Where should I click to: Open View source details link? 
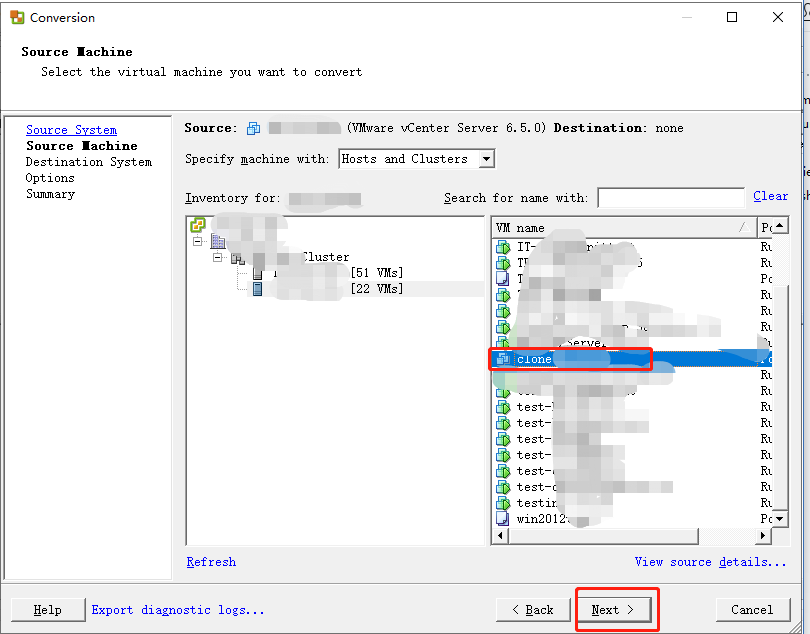(x=709, y=562)
